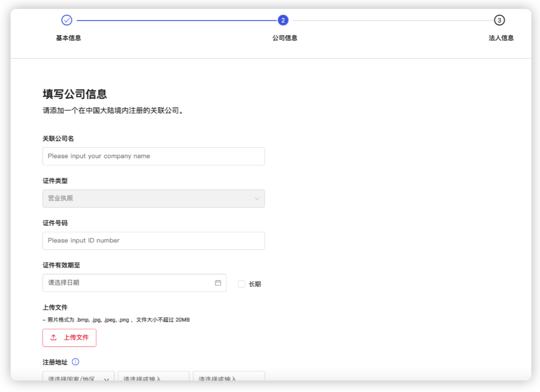
Task: Go back to the 基本信息 step label
Action: pos(69,38)
